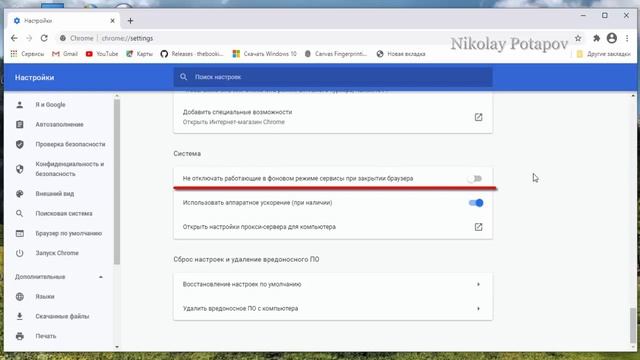Click the Система section heading
This screenshot has height=360, width=640.
point(187,153)
